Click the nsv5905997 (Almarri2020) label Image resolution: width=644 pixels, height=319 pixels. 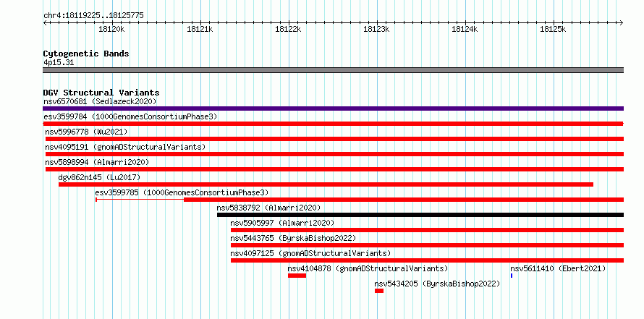[x=283, y=223]
